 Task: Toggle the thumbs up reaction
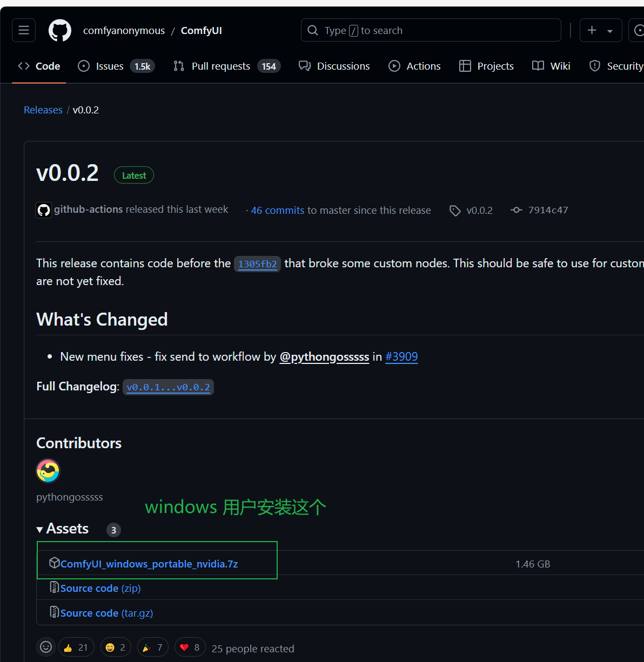(76, 647)
